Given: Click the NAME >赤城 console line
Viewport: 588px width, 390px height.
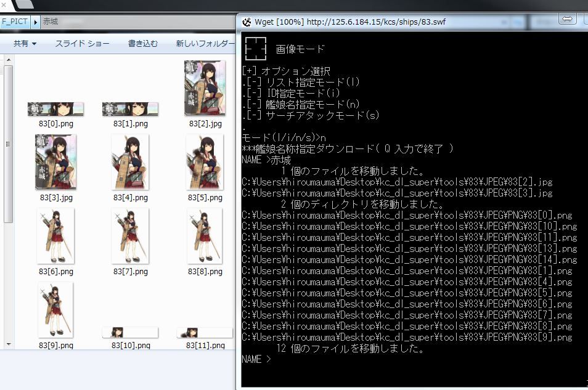Looking at the screenshot, I should [266, 160].
